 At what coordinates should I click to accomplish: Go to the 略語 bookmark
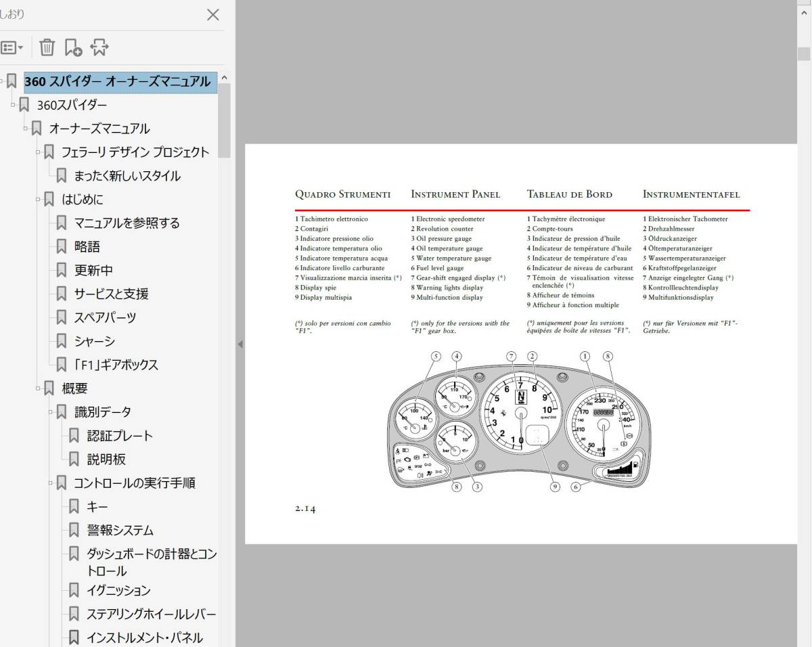coord(87,247)
